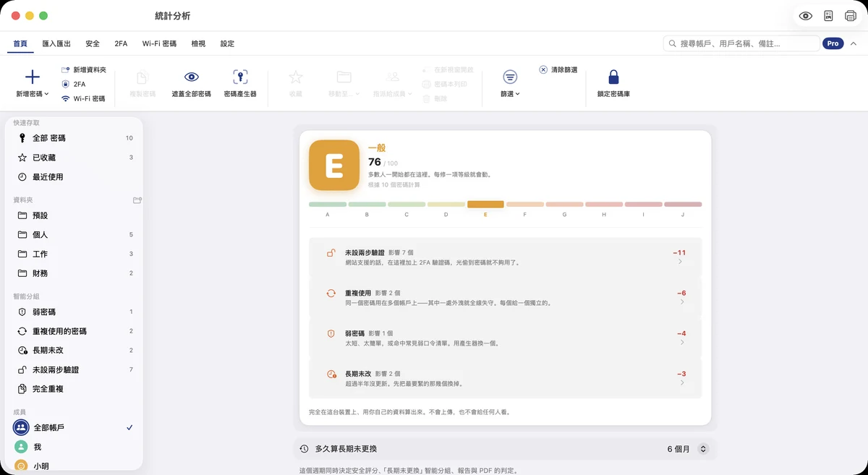Click the eye icon in title bar

coord(806,16)
